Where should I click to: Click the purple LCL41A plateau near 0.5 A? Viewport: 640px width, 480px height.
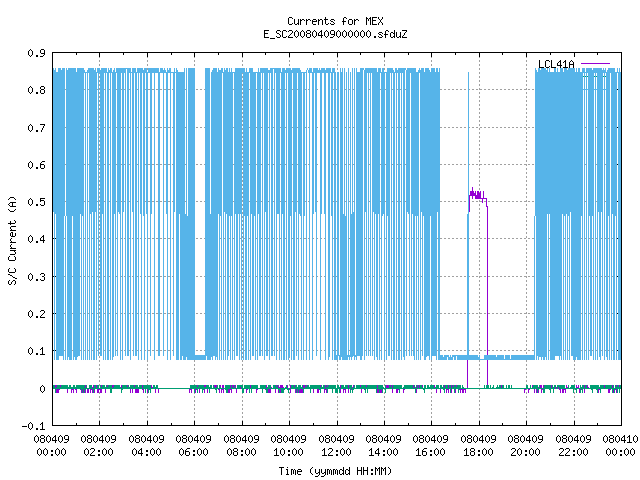tap(478, 197)
